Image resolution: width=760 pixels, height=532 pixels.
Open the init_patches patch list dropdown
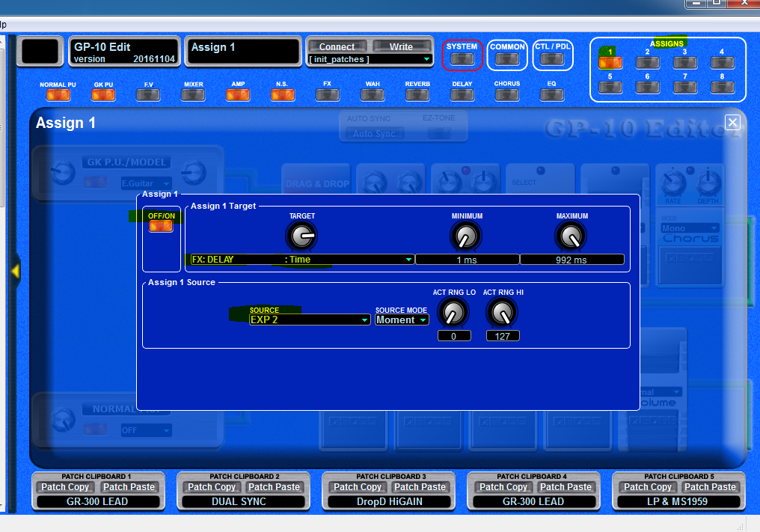[370, 59]
